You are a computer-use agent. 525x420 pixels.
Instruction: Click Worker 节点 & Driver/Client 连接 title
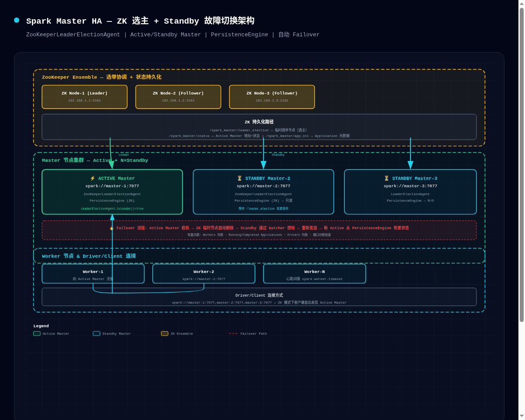point(89,256)
